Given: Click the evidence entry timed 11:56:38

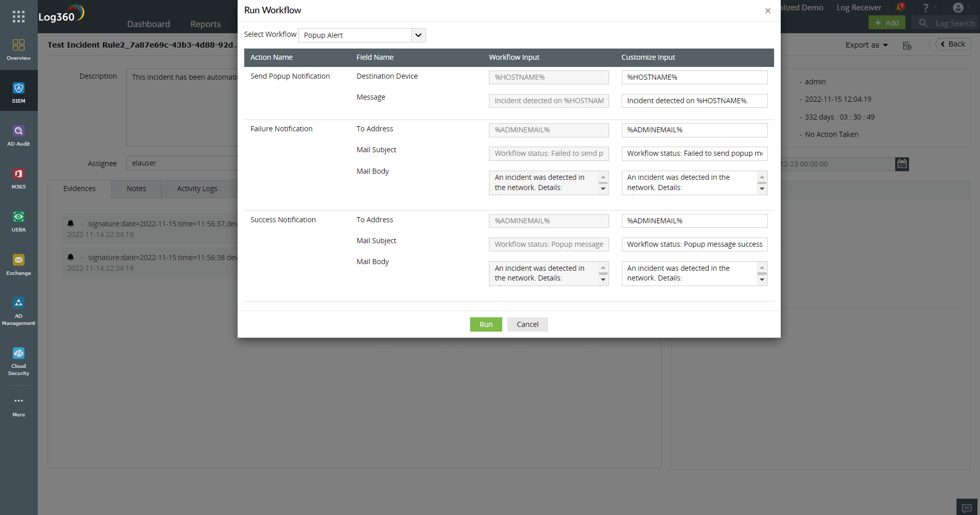Looking at the screenshot, I should (x=150, y=263).
